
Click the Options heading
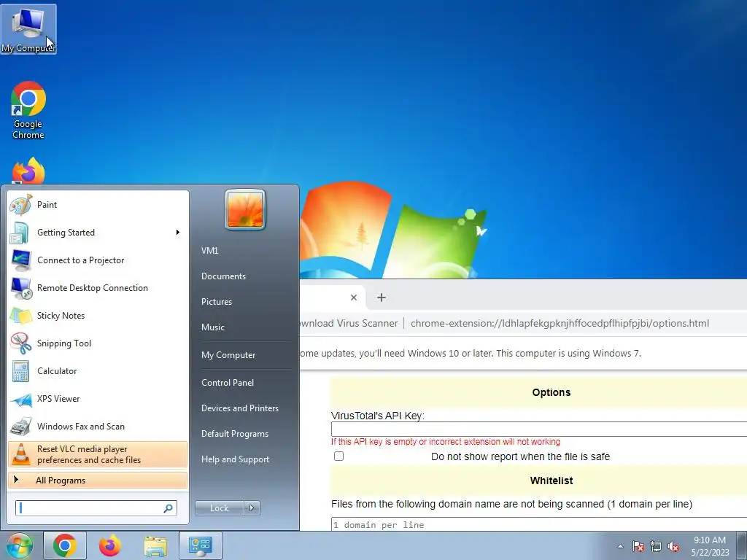coord(551,392)
